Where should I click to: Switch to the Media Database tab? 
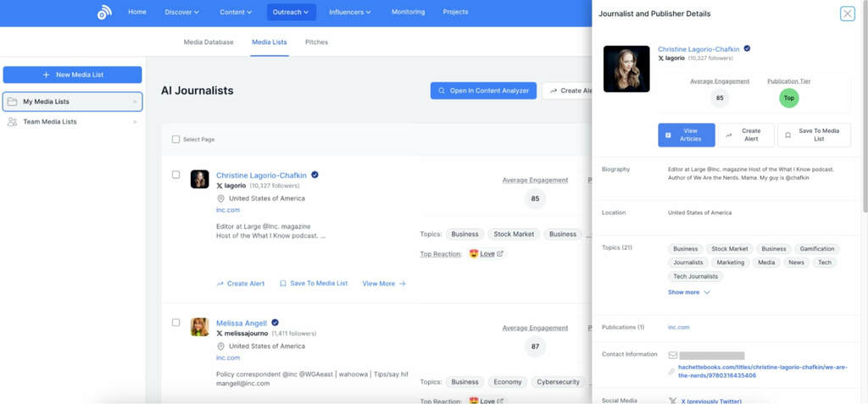(x=209, y=42)
